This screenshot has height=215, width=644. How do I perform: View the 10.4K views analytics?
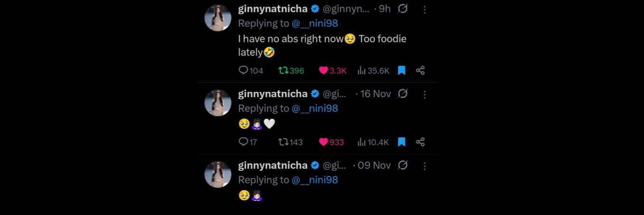click(x=362, y=142)
